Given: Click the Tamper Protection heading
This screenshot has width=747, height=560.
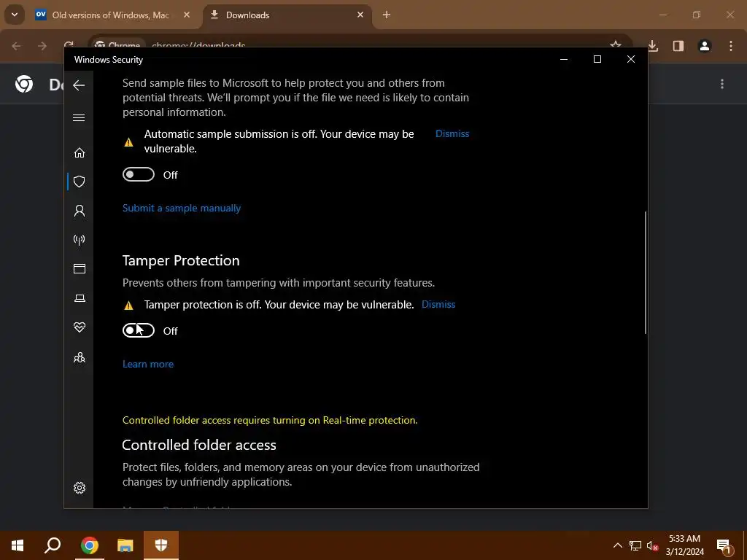Looking at the screenshot, I should point(181,260).
